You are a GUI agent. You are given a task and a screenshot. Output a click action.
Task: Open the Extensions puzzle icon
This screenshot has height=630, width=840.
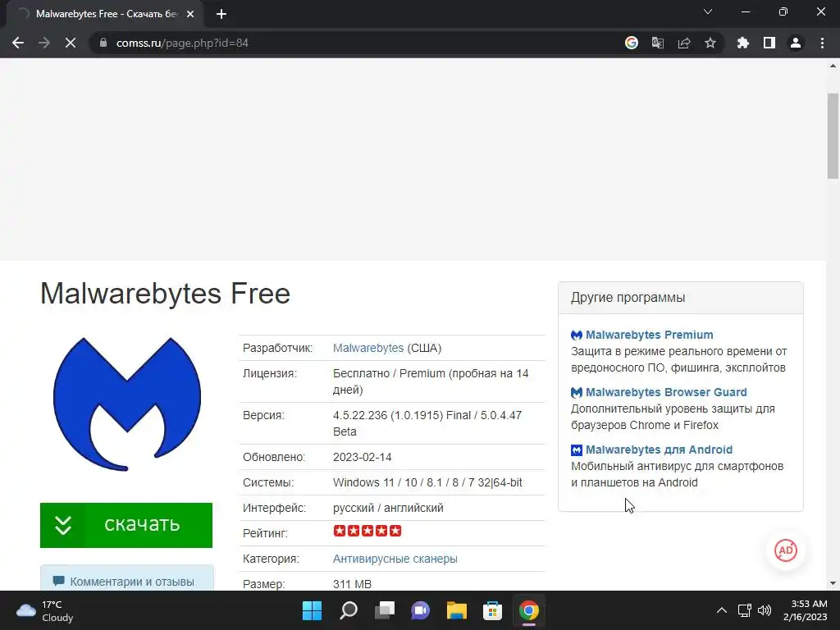[743, 43]
